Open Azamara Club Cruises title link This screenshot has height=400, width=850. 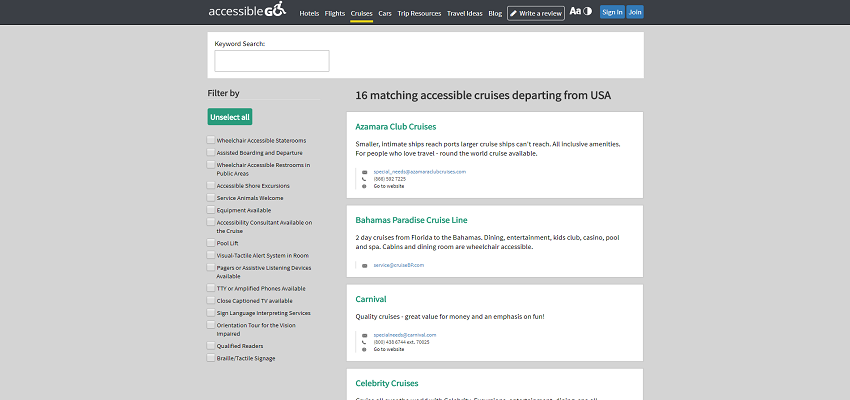pos(396,127)
